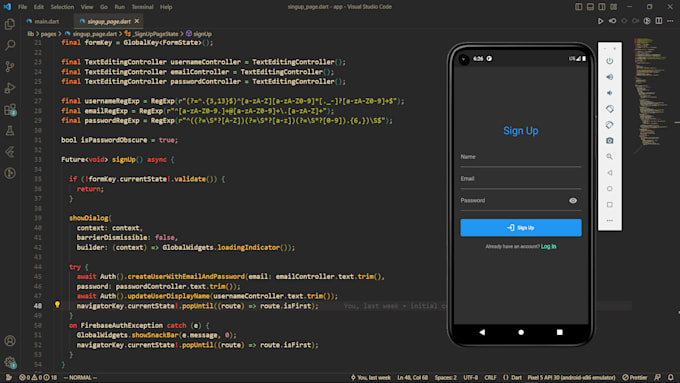Viewport: 680px width, 383px height.
Task: Open the Testing flask view
Action: [10, 131]
